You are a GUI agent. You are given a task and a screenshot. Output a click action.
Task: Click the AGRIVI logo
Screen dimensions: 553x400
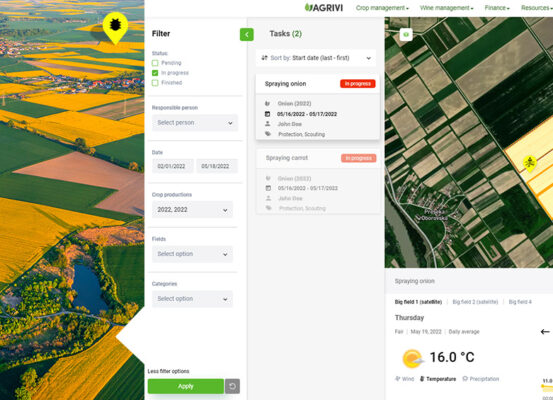click(324, 8)
